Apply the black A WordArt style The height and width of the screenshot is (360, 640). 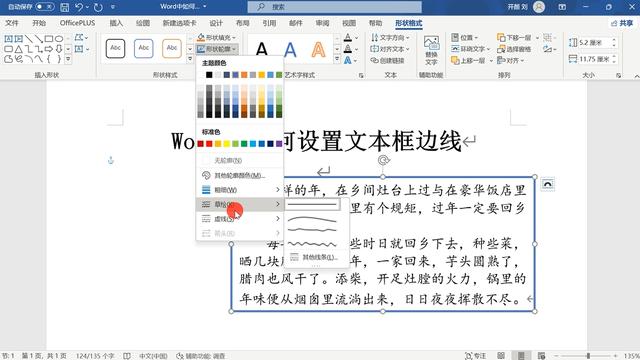click(x=262, y=49)
